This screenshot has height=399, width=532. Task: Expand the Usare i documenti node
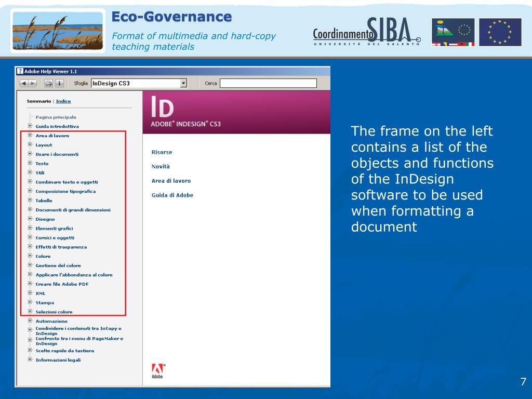click(30, 154)
